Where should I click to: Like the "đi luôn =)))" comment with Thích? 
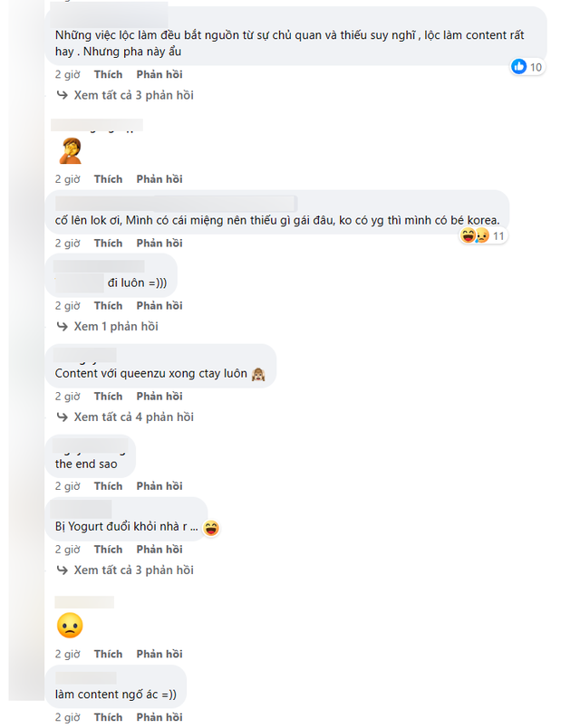[108, 306]
